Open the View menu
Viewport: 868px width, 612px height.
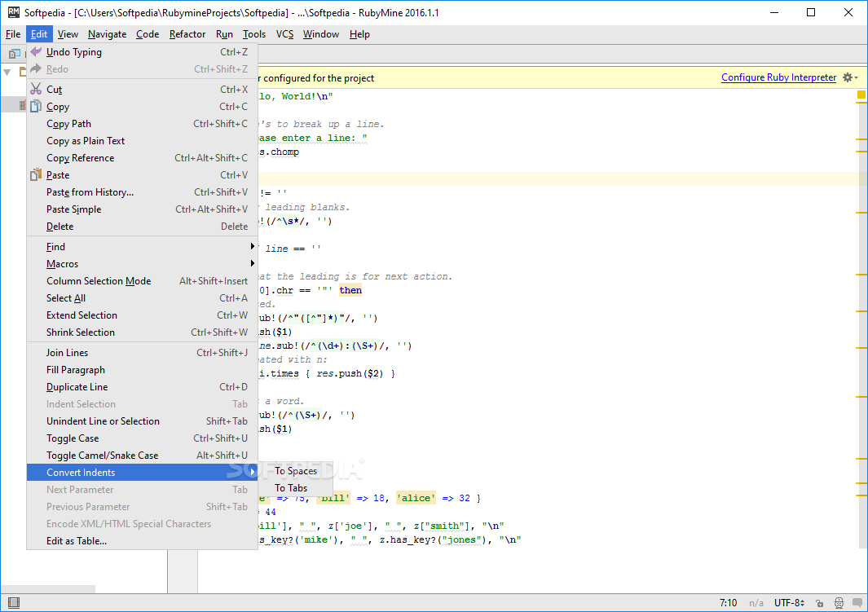68,34
